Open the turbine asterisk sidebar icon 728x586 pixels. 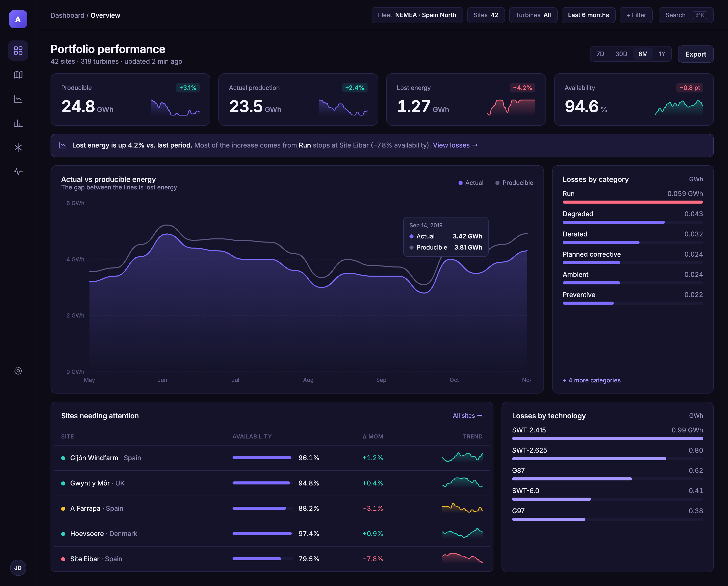pyautogui.click(x=18, y=148)
